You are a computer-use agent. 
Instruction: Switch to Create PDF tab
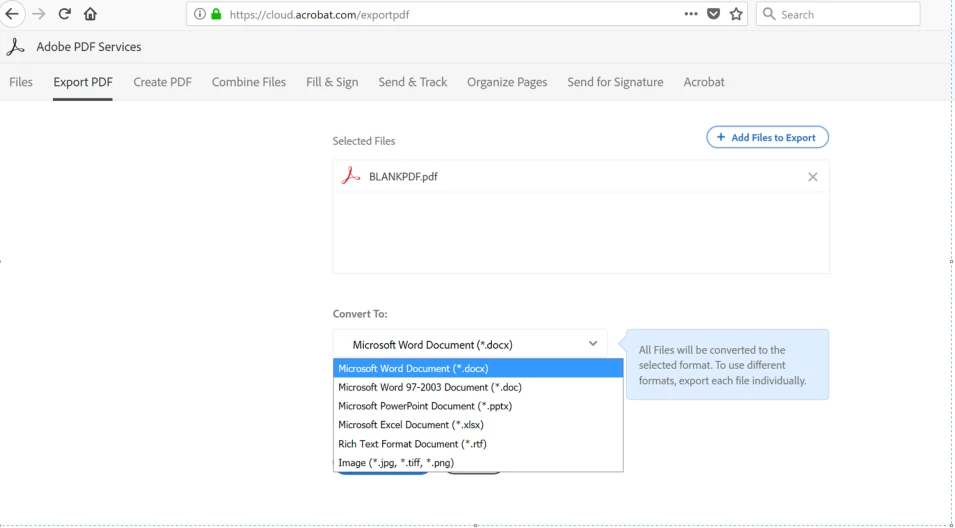click(163, 82)
